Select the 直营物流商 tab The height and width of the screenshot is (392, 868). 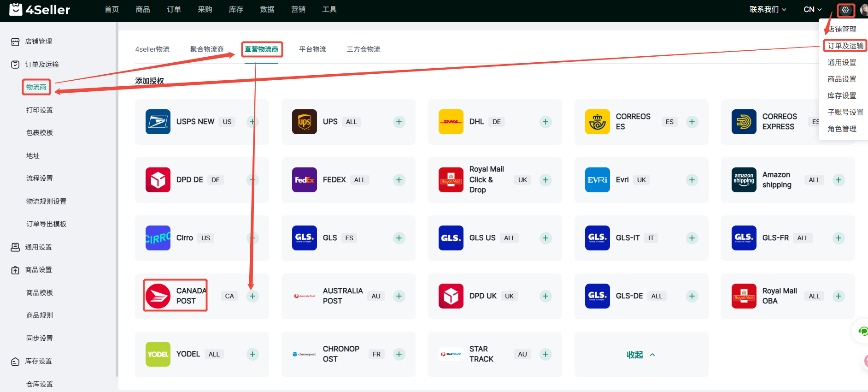click(x=261, y=49)
